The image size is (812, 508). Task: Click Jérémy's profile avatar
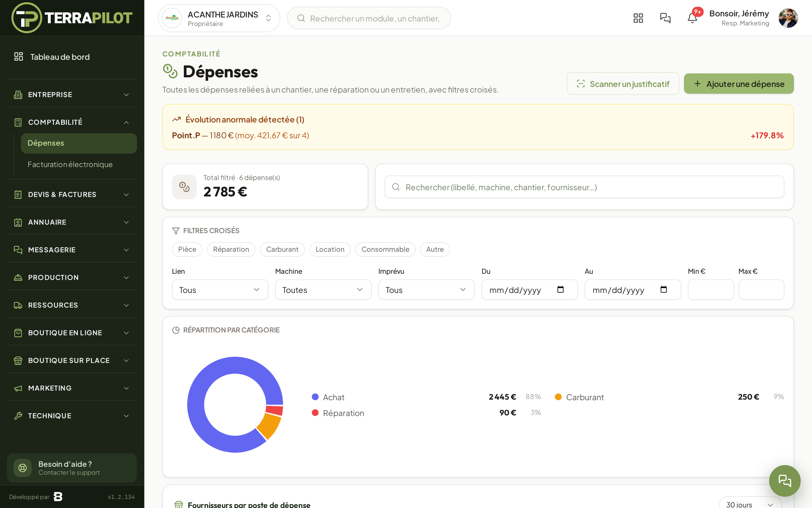788,18
